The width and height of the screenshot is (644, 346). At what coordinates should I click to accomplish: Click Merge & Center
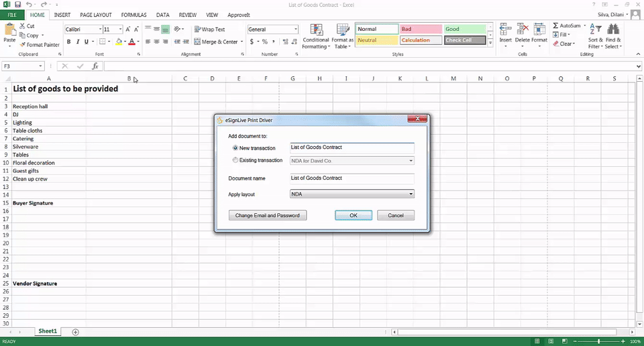(x=216, y=42)
